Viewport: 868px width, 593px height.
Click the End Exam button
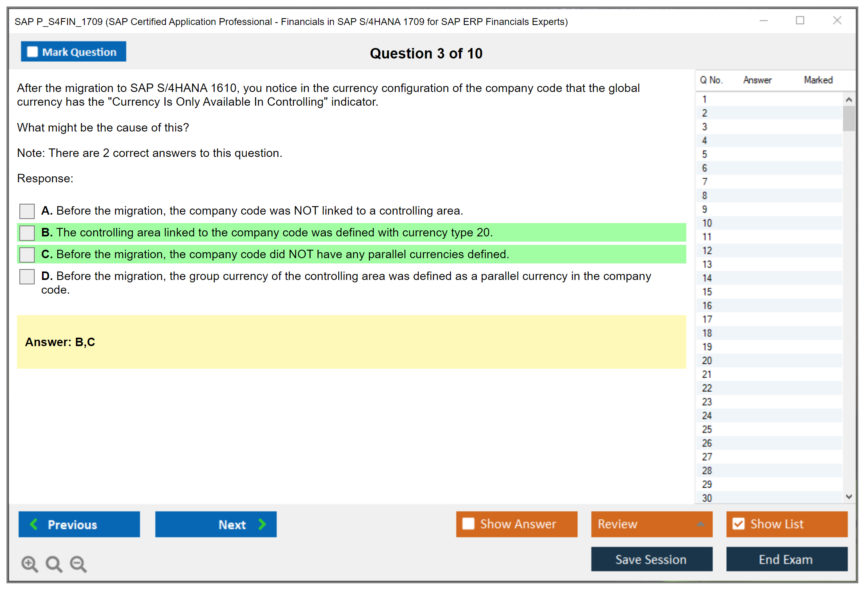[x=786, y=559]
